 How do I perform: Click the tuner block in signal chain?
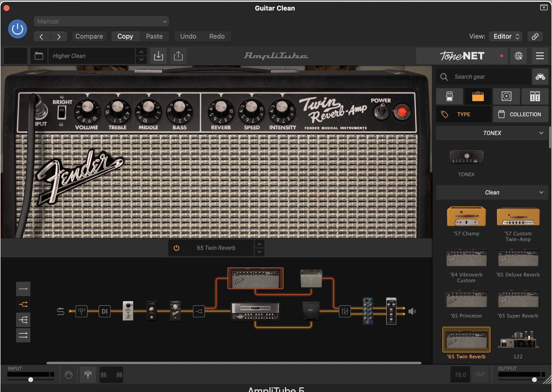pos(82,311)
